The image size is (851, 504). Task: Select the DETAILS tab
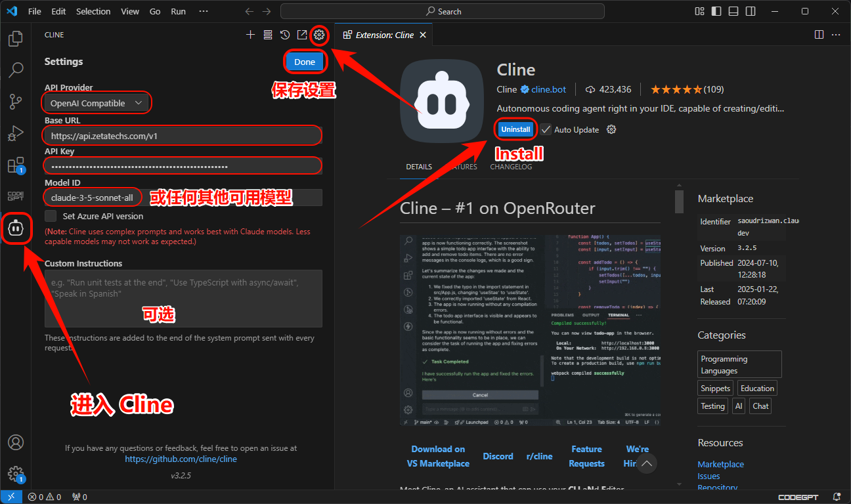[x=419, y=167]
